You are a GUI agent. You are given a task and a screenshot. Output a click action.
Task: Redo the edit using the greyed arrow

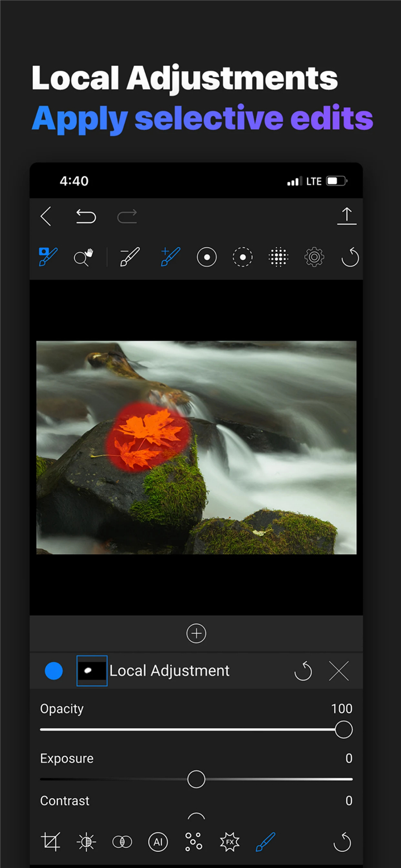[x=127, y=216]
